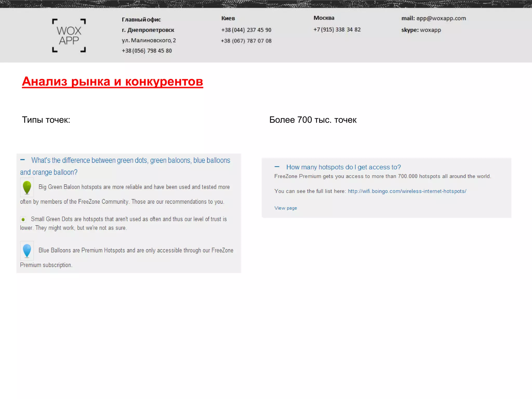Screen dimensions: 532x399
Task: Click the Главный офис heading
Action: coord(141,19)
